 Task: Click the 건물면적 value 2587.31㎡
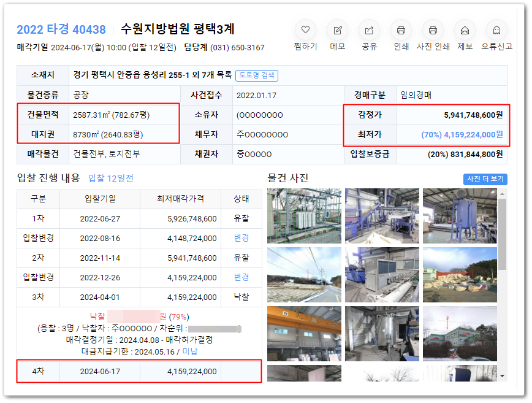pos(91,115)
